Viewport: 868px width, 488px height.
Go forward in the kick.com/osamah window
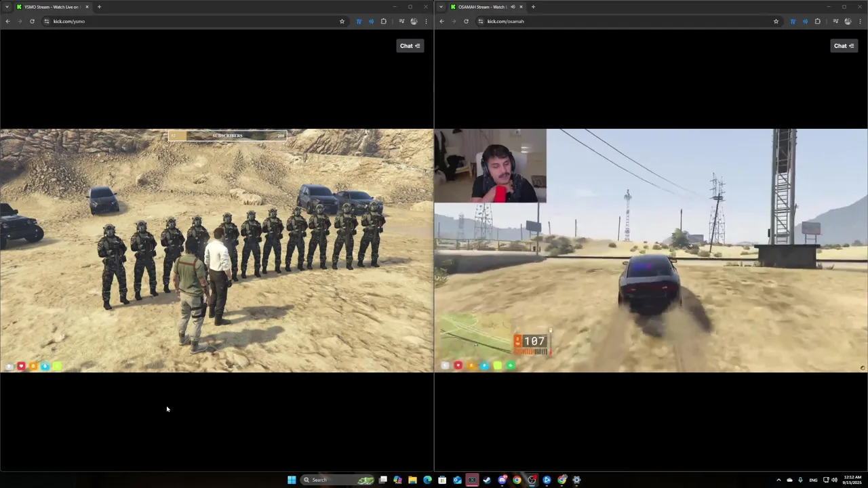click(x=454, y=21)
